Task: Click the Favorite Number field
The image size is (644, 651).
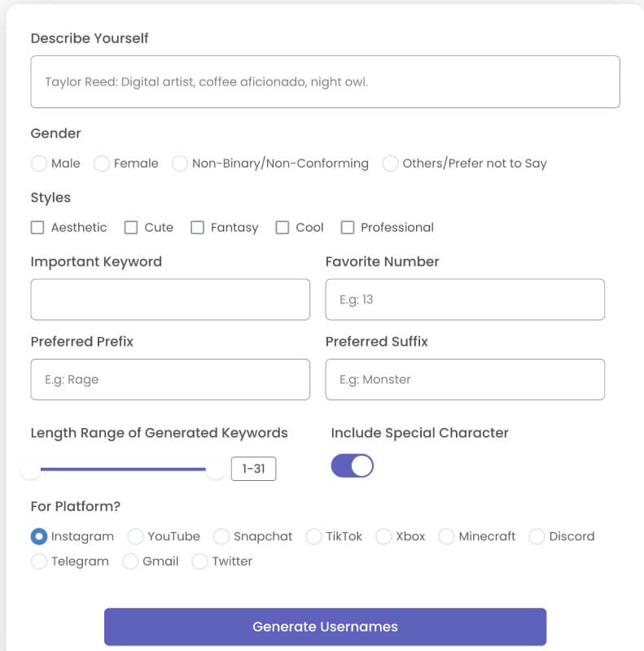Action: [x=465, y=299]
